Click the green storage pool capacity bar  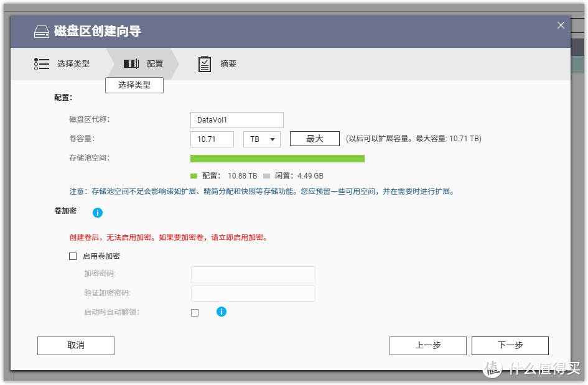pos(278,159)
